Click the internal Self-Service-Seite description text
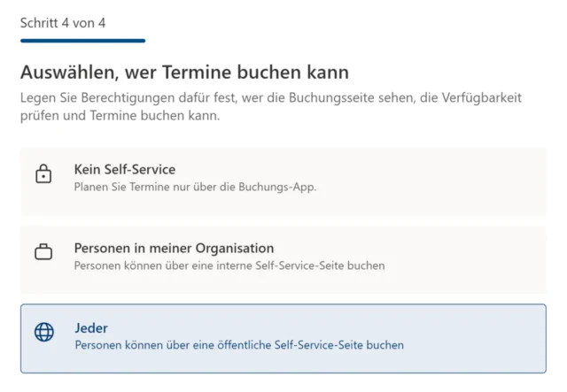This screenshot has height=392, width=567. (x=229, y=265)
